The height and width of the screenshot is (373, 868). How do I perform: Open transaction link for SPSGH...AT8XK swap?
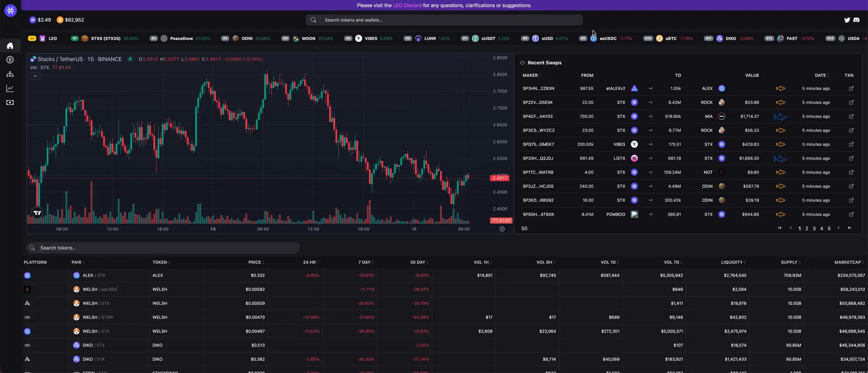click(851, 214)
